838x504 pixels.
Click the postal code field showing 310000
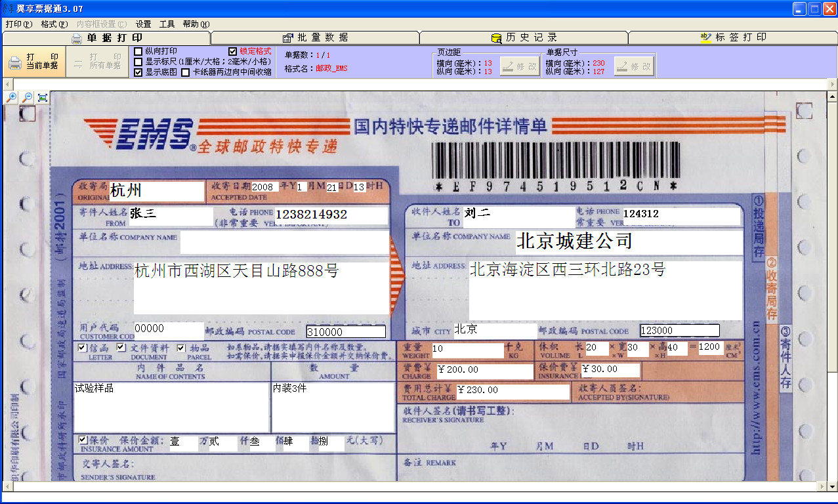345,331
